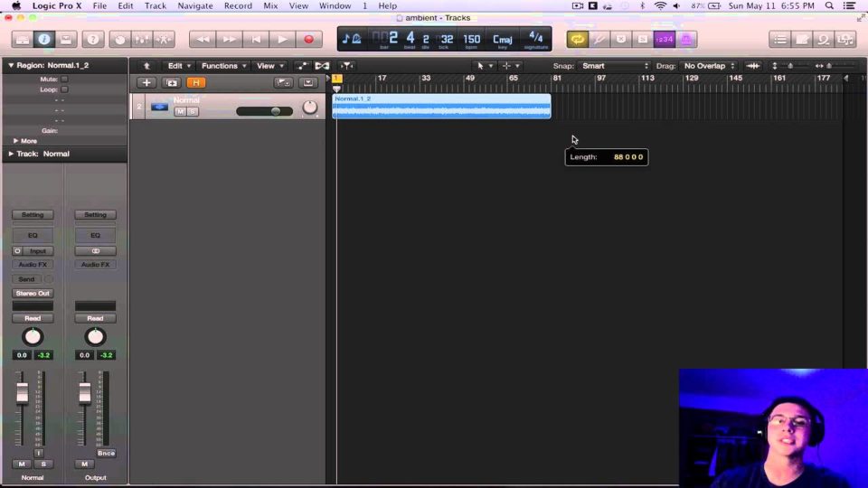
Task: Open the Mixer faders icon
Action: [x=142, y=39]
